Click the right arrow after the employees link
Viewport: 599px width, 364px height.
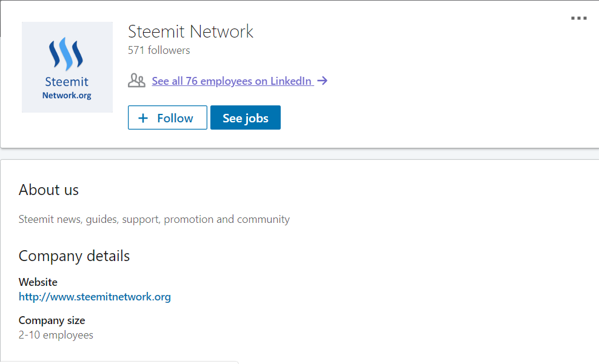323,81
